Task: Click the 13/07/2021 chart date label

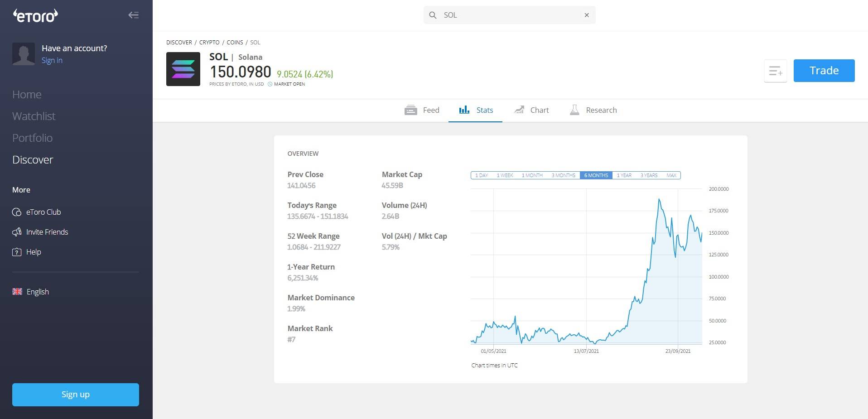Action: click(x=586, y=351)
